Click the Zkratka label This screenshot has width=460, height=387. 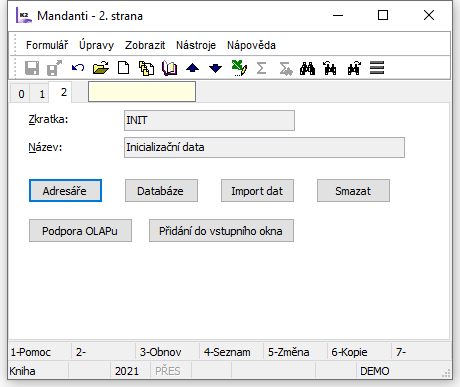(x=48, y=119)
